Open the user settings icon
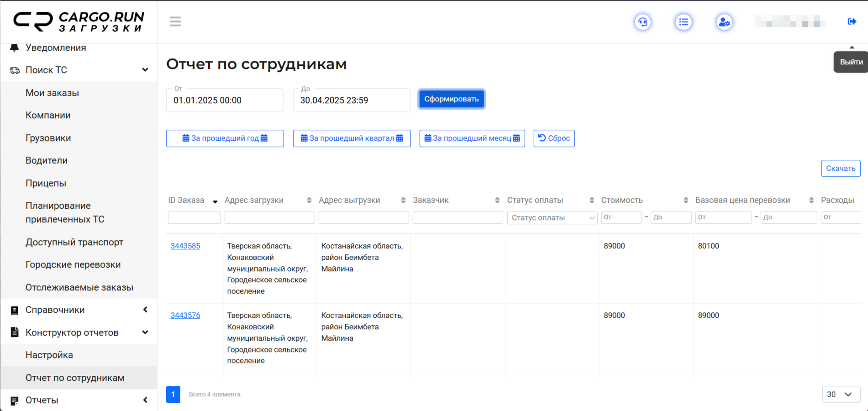This screenshot has width=868, height=411. [724, 22]
